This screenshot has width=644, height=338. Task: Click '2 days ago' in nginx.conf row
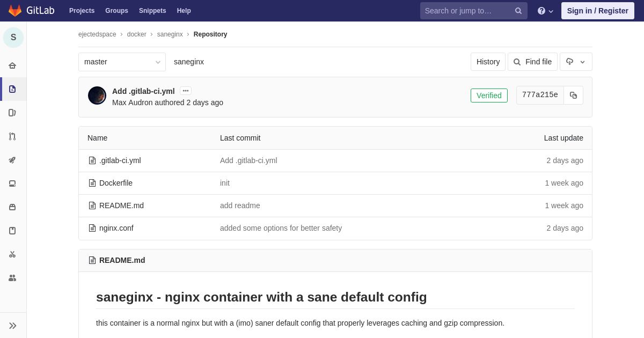[x=565, y=228]
